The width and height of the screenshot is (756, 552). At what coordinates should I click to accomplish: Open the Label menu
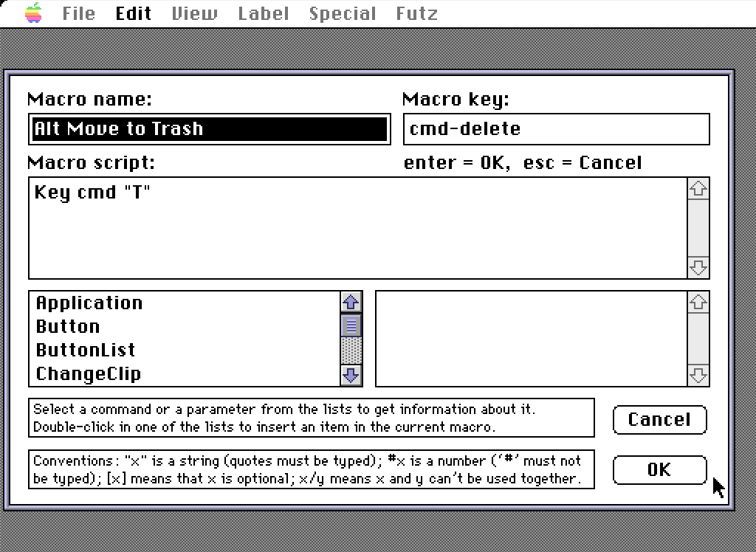coord(263,13)
